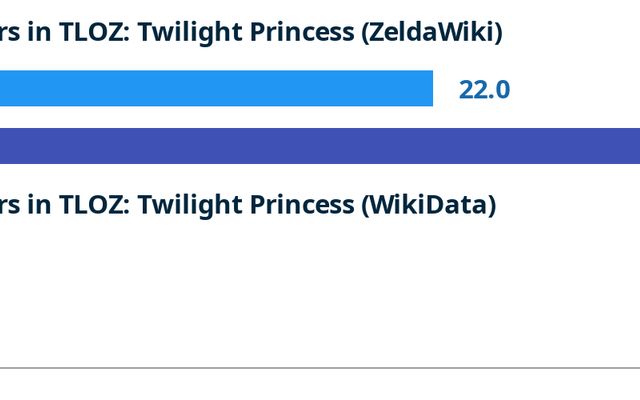Viewport: 640px width, 400px height.
Task: Pick the light blue bar color
Action: coord(100,88)
